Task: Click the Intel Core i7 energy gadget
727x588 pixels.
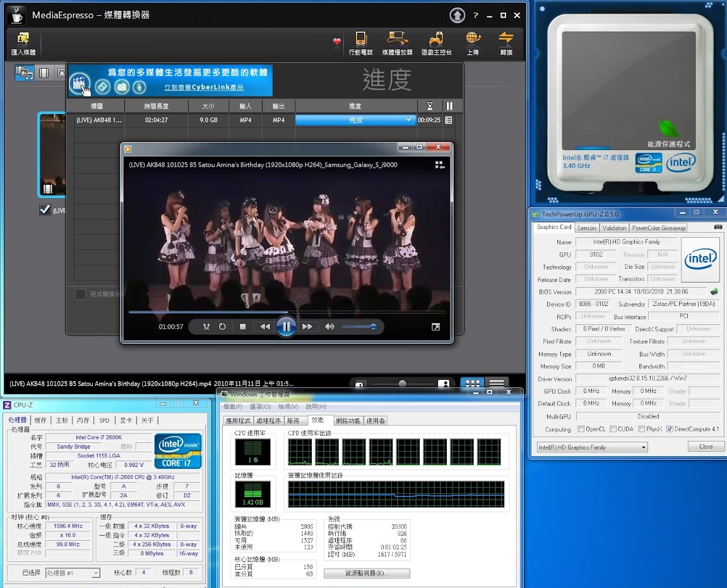Action: click(630, 103)
